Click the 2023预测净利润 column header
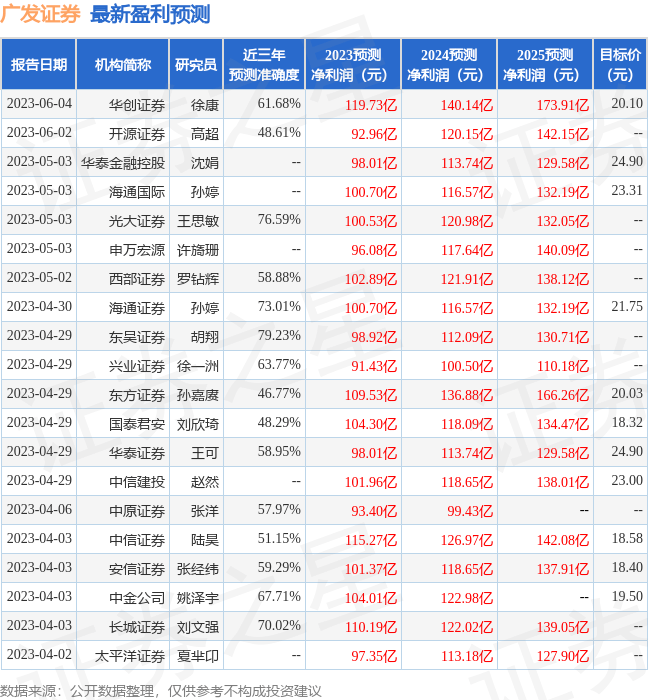The height and width of the screenshot is (700, 648). pos(353,65)
